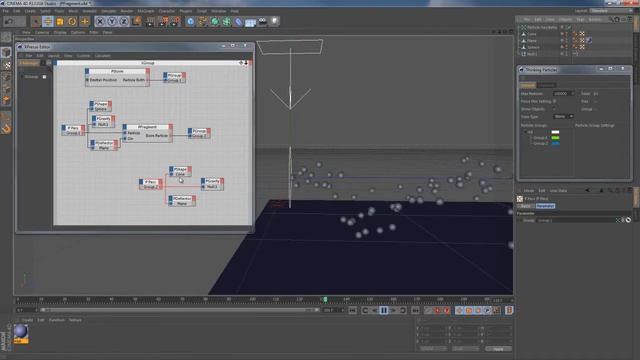Activate the Move tool
640x360 pixels.
[x=48, y=21]
